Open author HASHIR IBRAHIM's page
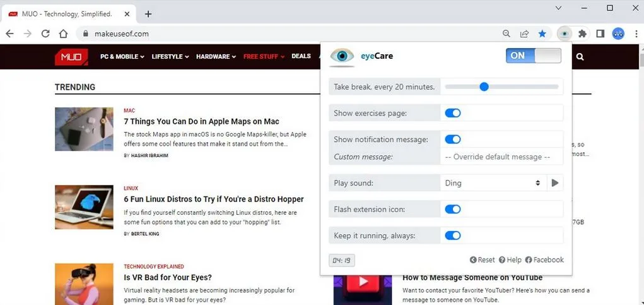This screenshot has width=644, height=305. (x=149, y=156)
